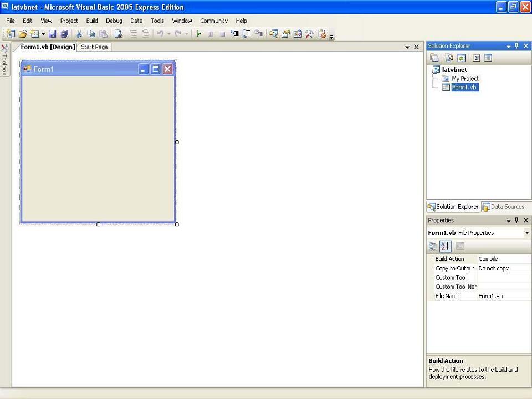Click the Step Over debug icon
This screenshot has height=399, width=532.
click(x=247, y=34)
